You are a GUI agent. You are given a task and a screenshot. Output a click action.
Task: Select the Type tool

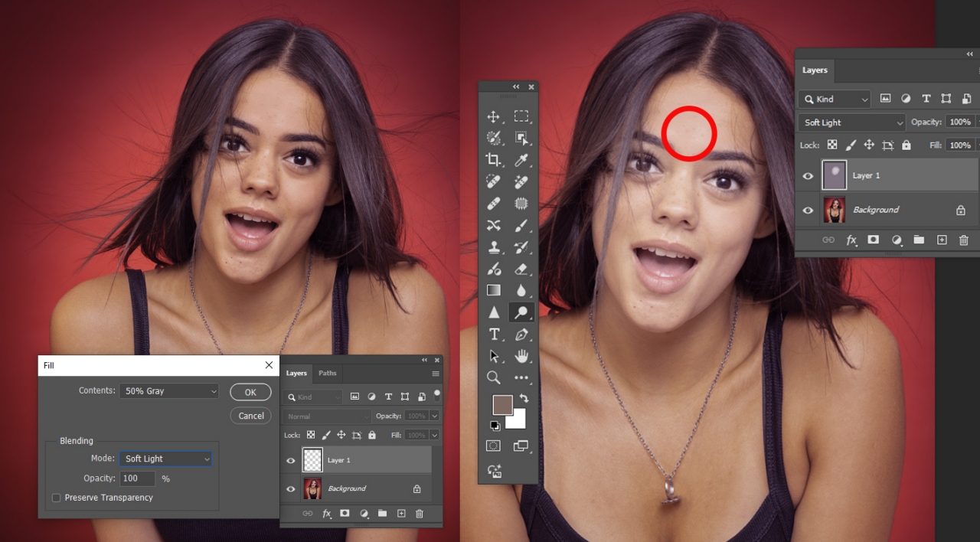coord(494,335)
